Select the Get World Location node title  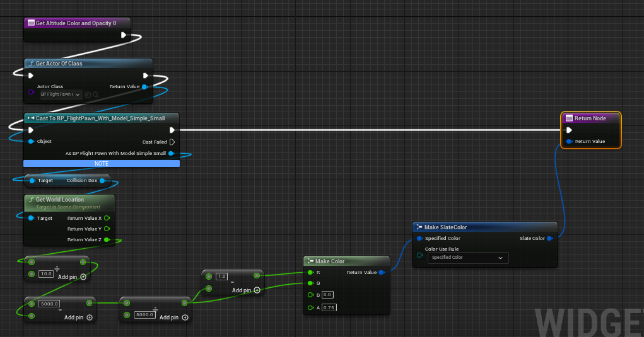(x=60, y=200)
